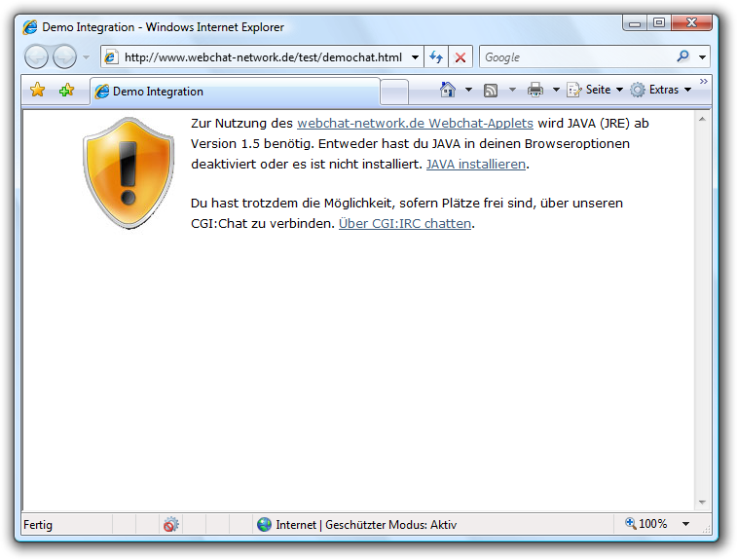
Task: Select the Demo Integration tab
Action: pyautogui.click(x=235, y=91)
